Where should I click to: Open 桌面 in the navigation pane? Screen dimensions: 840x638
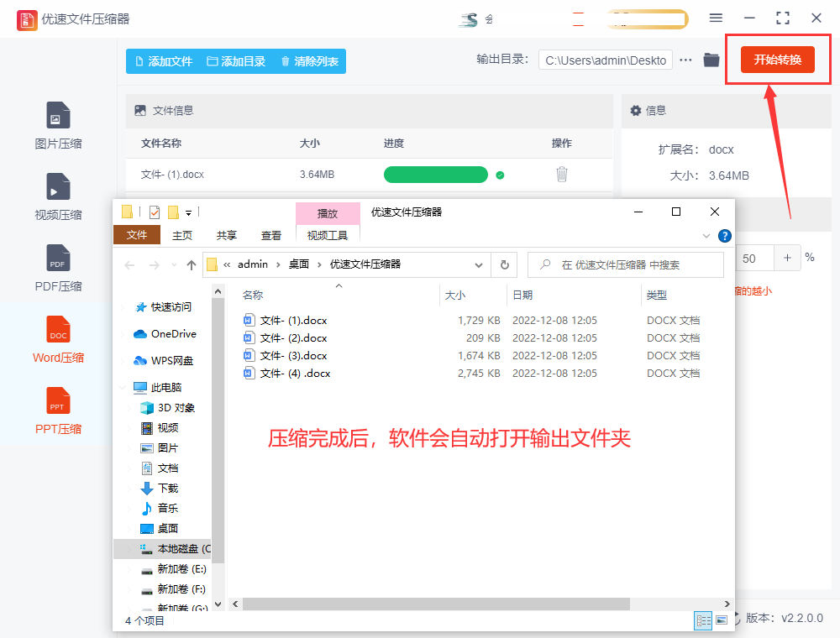tap(160, 529)
